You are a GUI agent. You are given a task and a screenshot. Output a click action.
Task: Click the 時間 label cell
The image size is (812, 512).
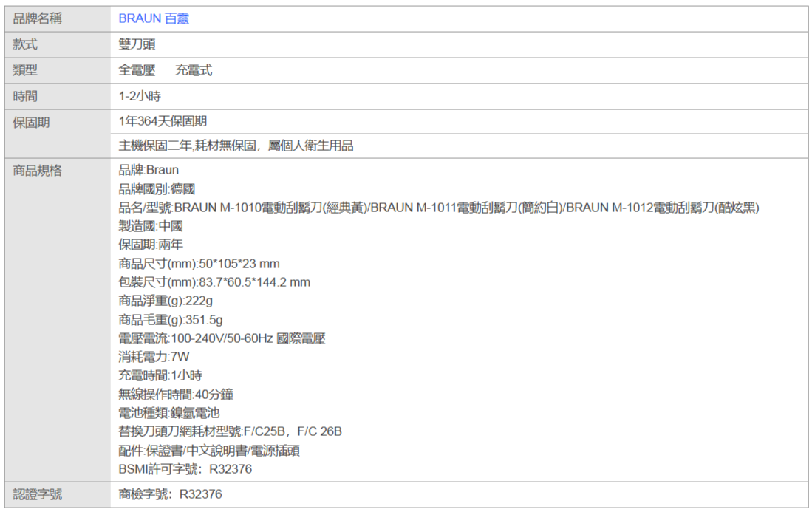[58, 96]
